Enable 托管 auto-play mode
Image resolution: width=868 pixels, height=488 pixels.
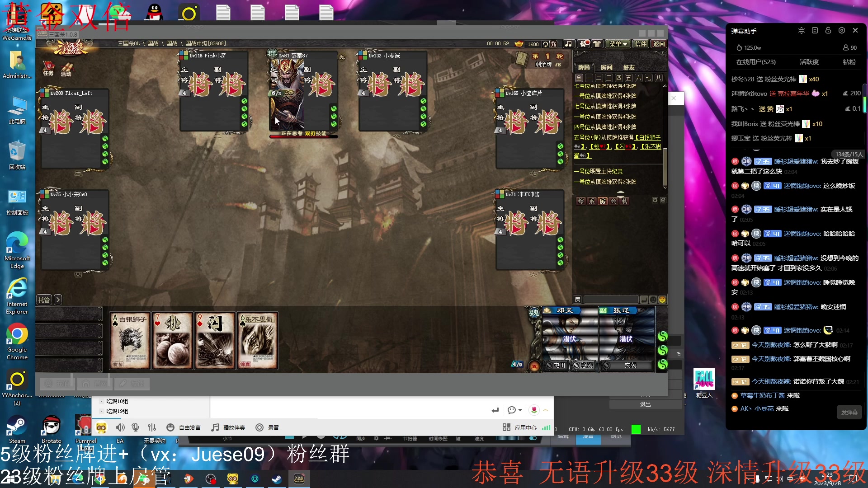tap(44, 300)
